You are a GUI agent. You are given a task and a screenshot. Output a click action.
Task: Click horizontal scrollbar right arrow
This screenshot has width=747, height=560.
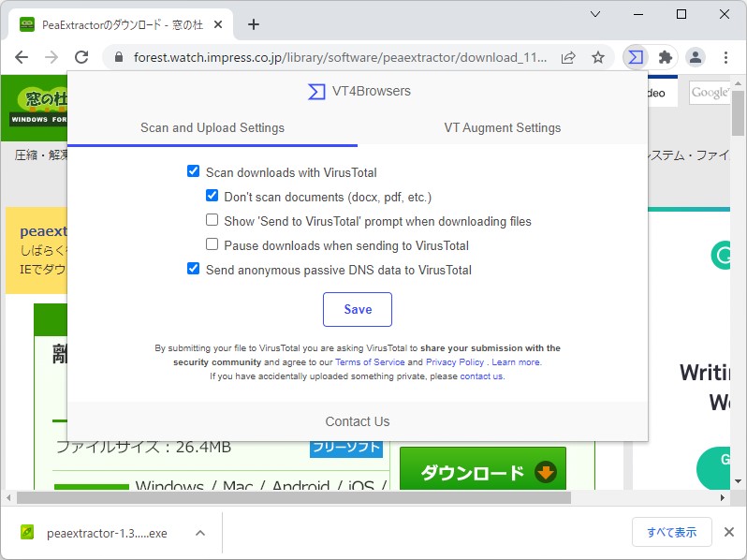click(x=723, y=497)
